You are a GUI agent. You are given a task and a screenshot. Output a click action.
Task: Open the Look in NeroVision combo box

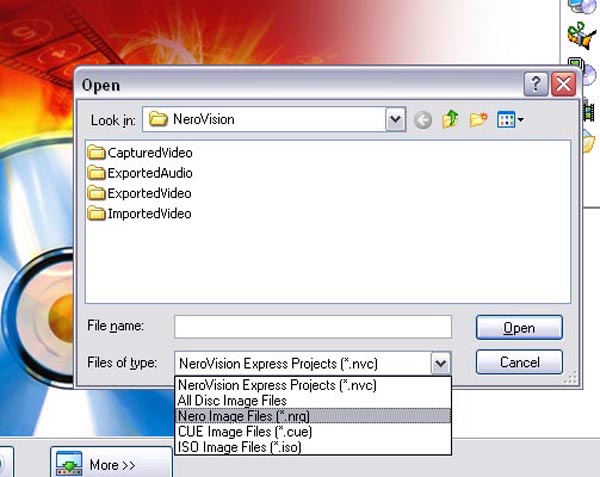coord(274,119)
